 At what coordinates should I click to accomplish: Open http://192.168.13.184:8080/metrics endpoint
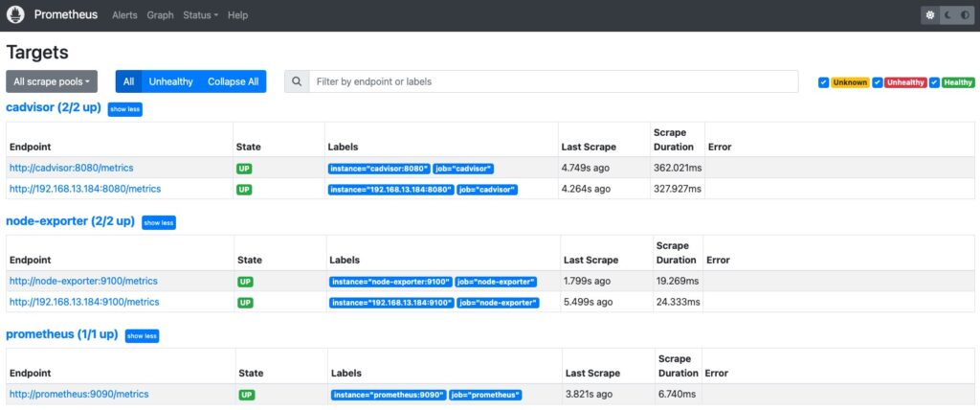pos(85,189)
